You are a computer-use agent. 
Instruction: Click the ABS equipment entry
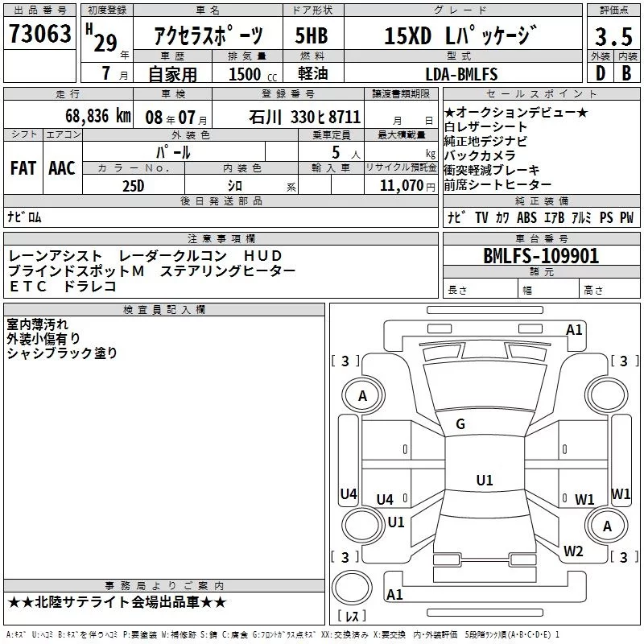tap(526, 217)
